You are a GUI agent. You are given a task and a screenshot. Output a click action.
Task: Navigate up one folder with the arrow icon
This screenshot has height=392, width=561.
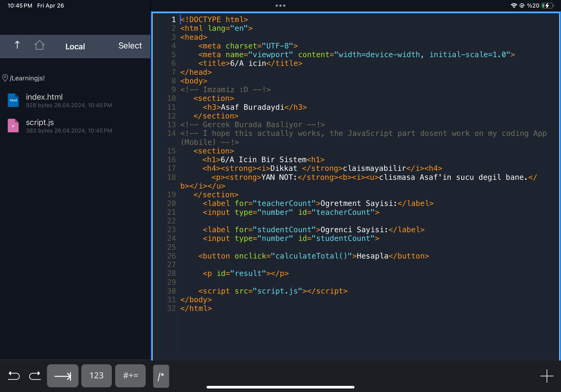coord(17,45)
